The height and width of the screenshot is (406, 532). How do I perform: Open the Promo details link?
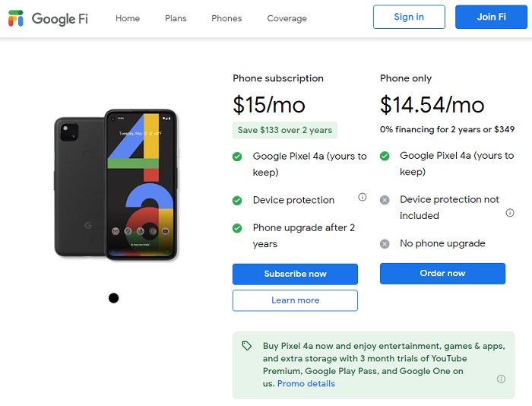306,384
